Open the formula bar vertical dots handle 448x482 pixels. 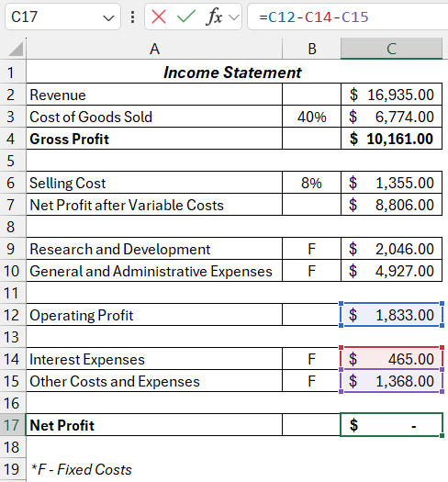pos(132,17)
